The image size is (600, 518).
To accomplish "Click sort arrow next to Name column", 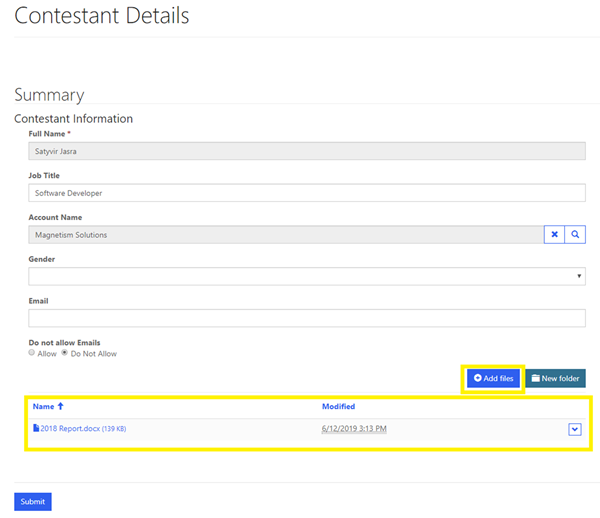I will click(x=60, y=407).
